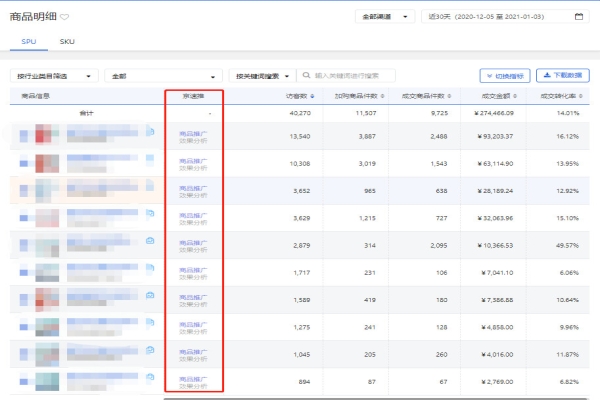Open the calendar icon in date range
Screen dimensions: 600x400
[579, 17]
